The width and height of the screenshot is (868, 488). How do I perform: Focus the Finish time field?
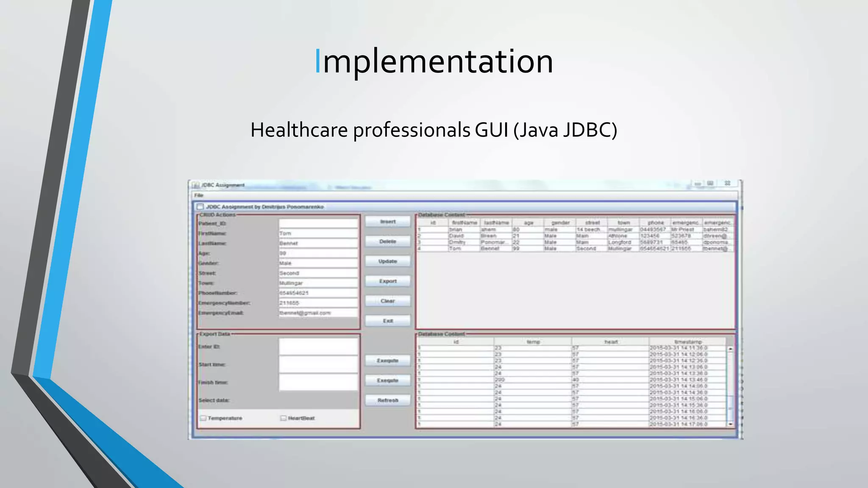318,382
